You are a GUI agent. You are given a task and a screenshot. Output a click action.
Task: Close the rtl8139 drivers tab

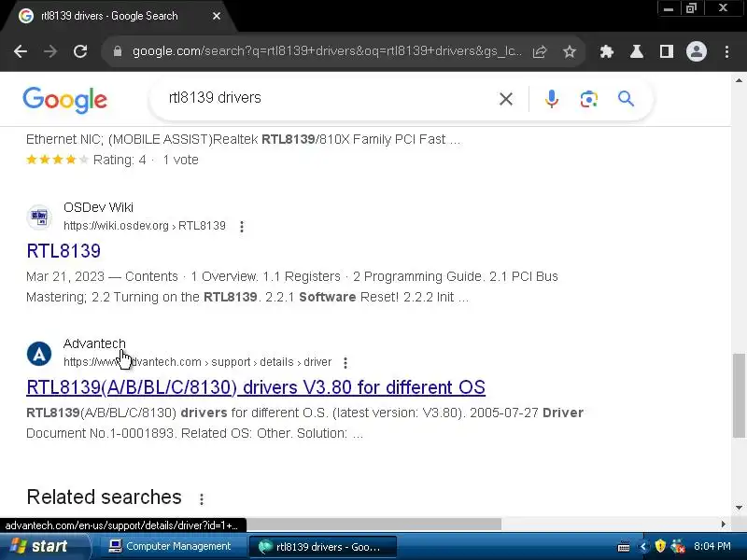pos(217,16)
